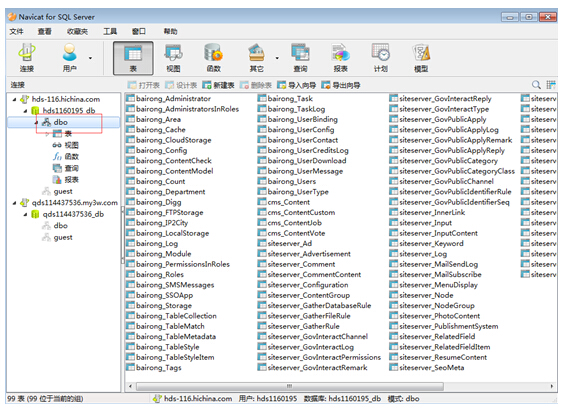Select the Table (表) toolbar button

(133, 58)
